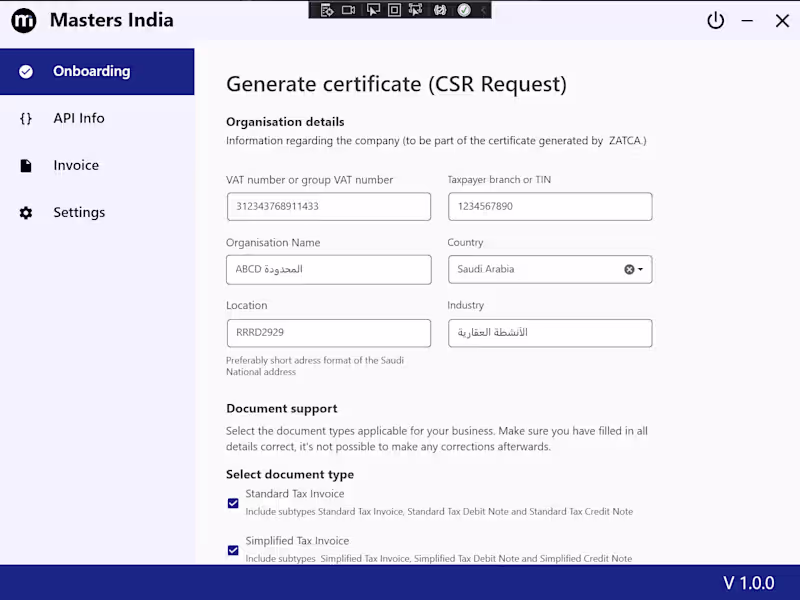This screenshot has height=600, width=800.
Task: Click the Settings gear icon in sidebar
Action: [26, 212]
